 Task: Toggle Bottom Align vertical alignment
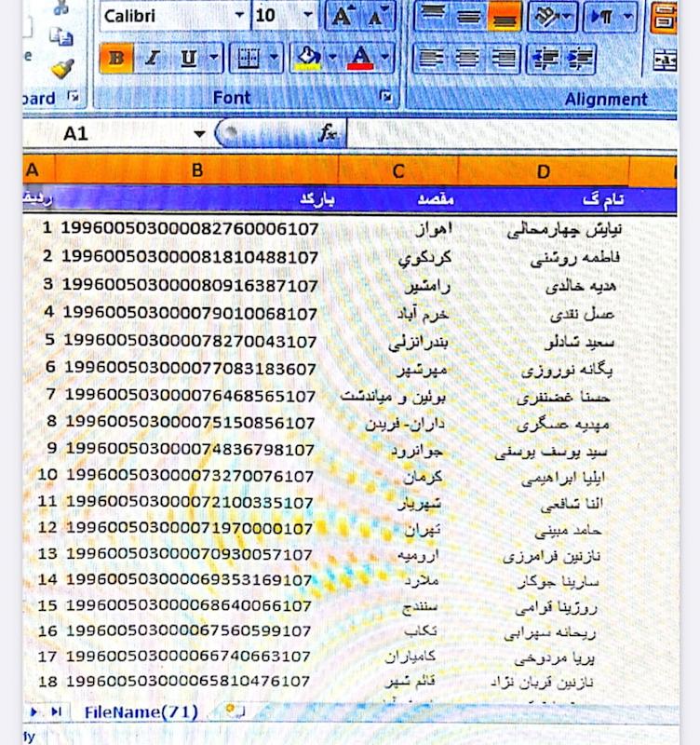[504, 16]
